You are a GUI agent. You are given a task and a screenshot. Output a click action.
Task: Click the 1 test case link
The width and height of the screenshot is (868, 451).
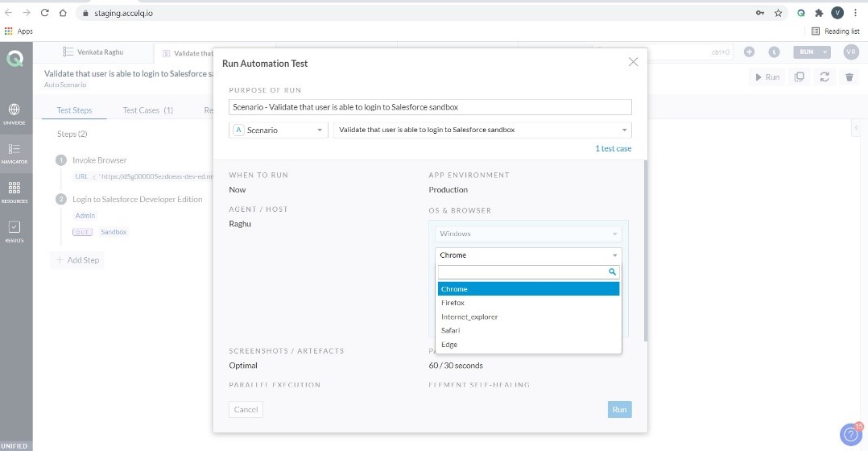point(613,148)
